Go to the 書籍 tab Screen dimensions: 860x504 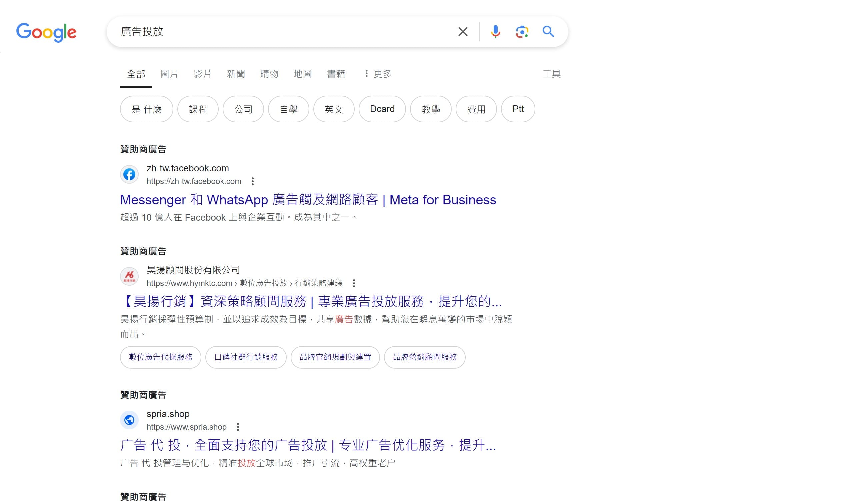336,74
